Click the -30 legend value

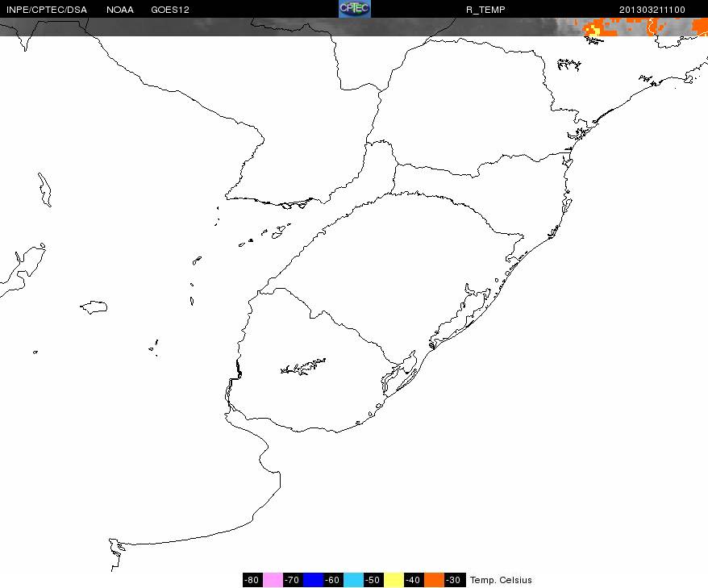tap(454, 580)
